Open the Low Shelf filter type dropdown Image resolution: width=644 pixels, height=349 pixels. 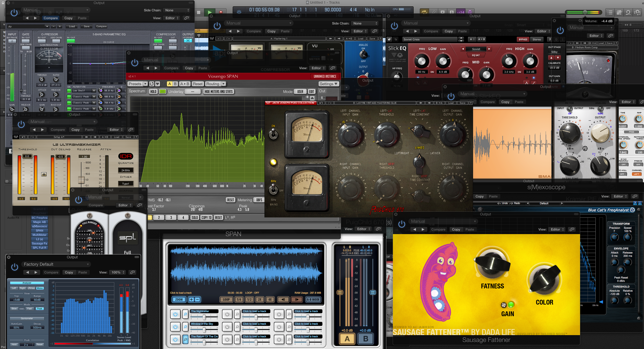coord(84,91)
